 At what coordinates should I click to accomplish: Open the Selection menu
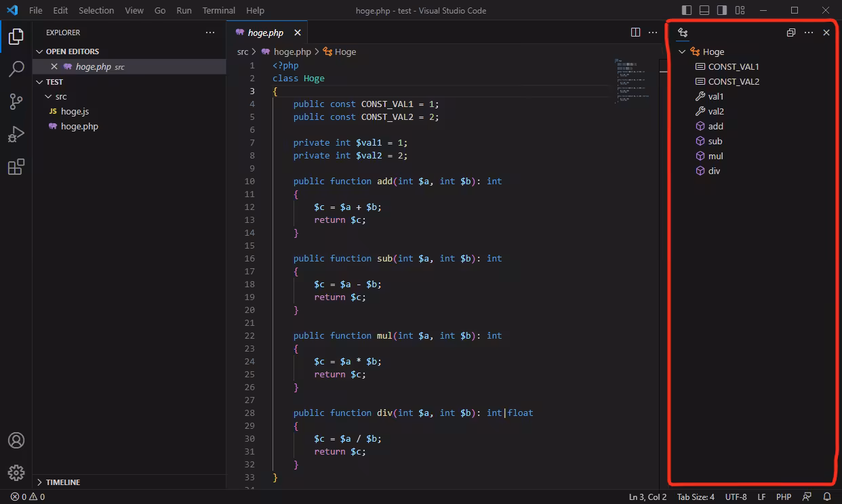(96, 10)
